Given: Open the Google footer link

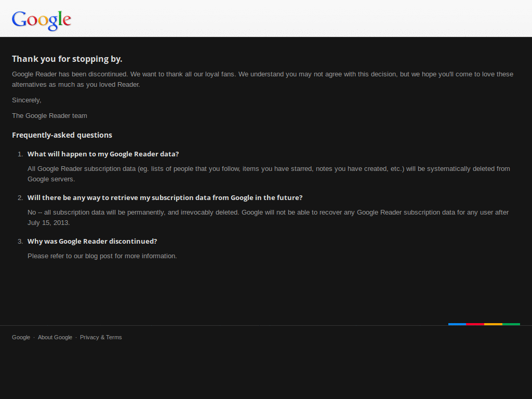Looking at the screenshot, I should point(21,337).
